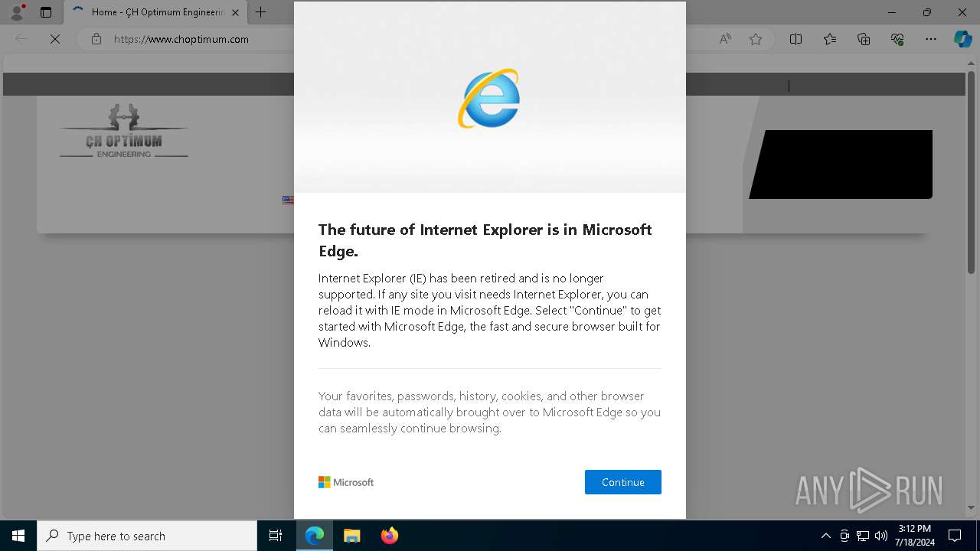Open the clock showing 3:12 PM
The height and width of the screenshot is (551, 980).
pyautogui.click(x=915, y=536)
